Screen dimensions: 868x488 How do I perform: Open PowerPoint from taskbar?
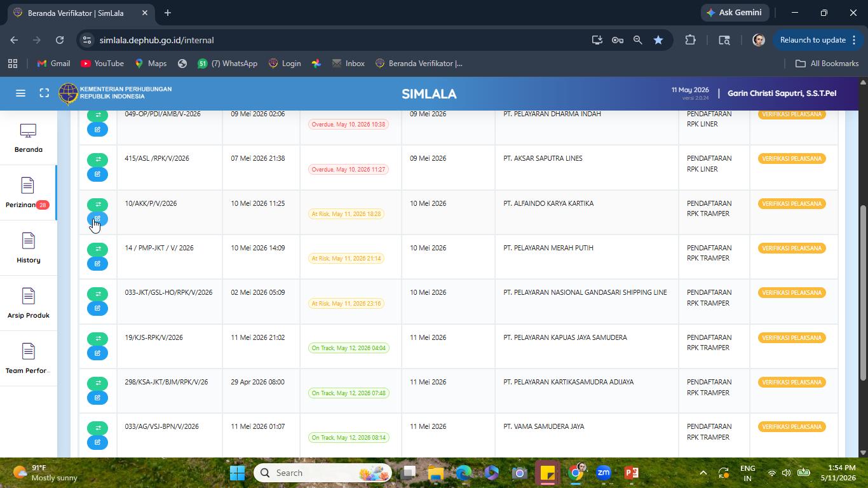[x=632, y=473]
